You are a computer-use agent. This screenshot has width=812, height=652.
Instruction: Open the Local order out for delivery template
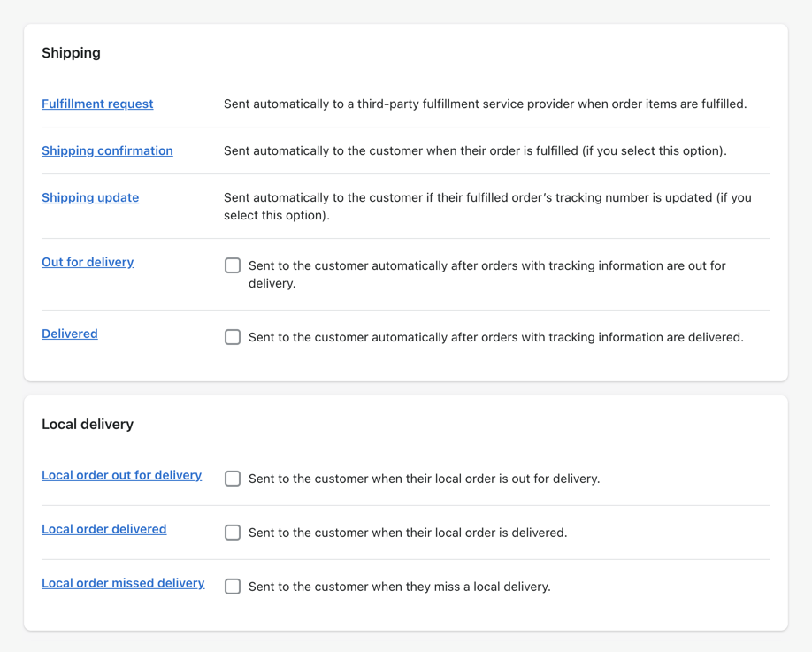pos(121,475)
